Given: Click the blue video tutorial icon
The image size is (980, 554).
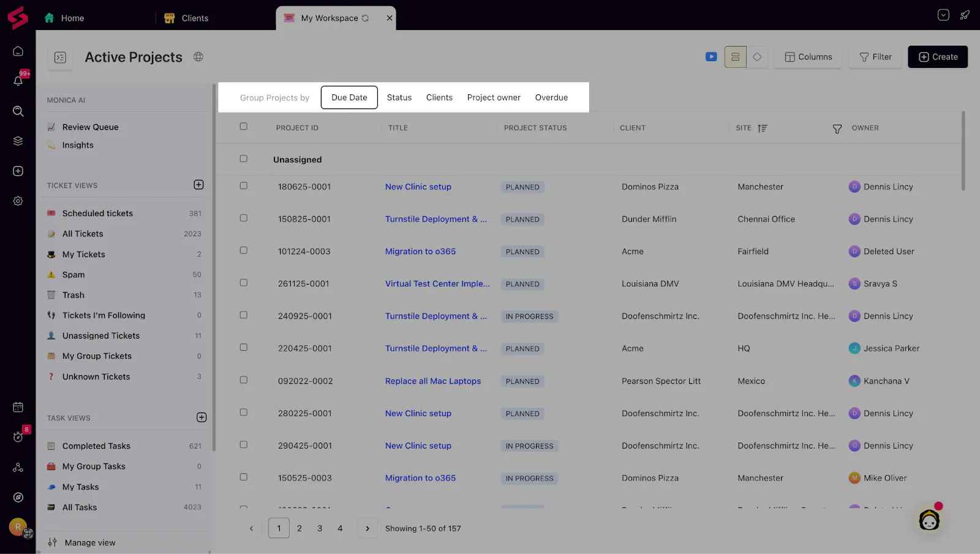Looking at the screenshot, I should pos(711,57).
